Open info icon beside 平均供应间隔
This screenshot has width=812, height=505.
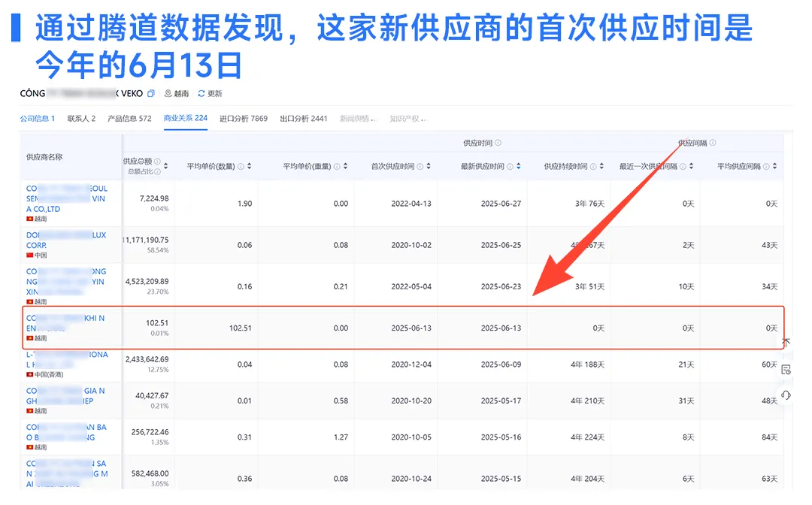pos(766,167)
